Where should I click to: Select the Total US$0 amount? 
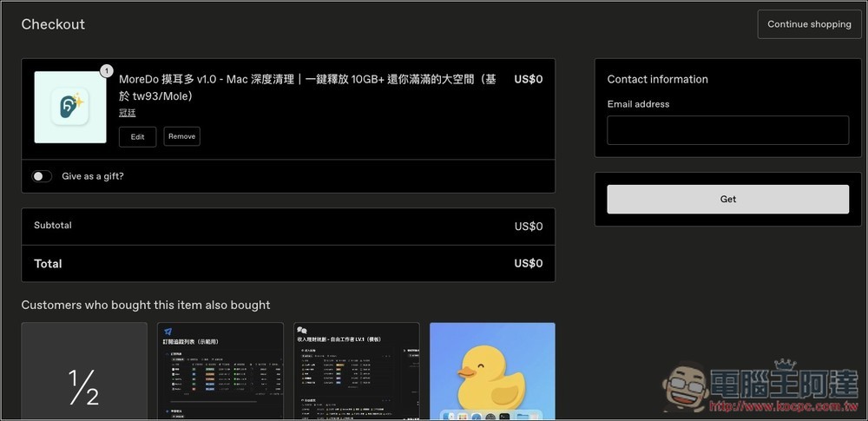pyautogui.click(x=528, y=264)
